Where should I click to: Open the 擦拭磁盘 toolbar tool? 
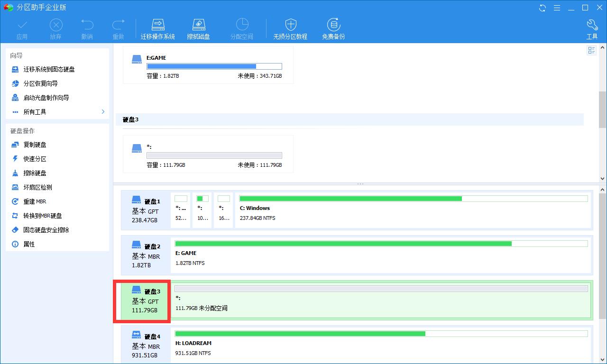[x=198, y=29]
